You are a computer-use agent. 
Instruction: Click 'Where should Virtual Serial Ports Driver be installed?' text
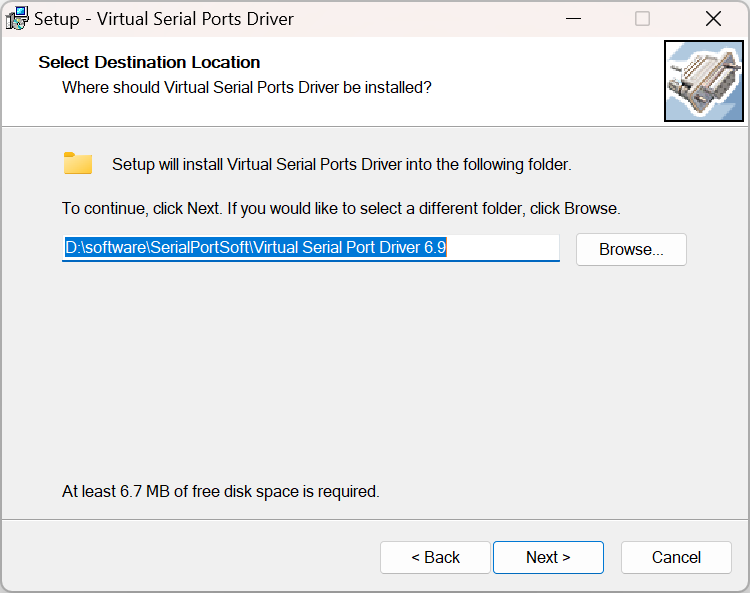pos(247,88)
